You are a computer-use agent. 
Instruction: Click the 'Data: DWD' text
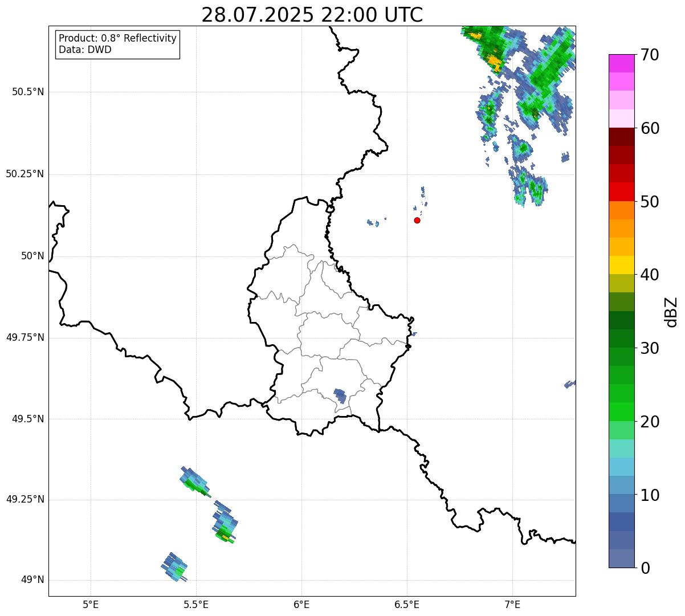85,50
